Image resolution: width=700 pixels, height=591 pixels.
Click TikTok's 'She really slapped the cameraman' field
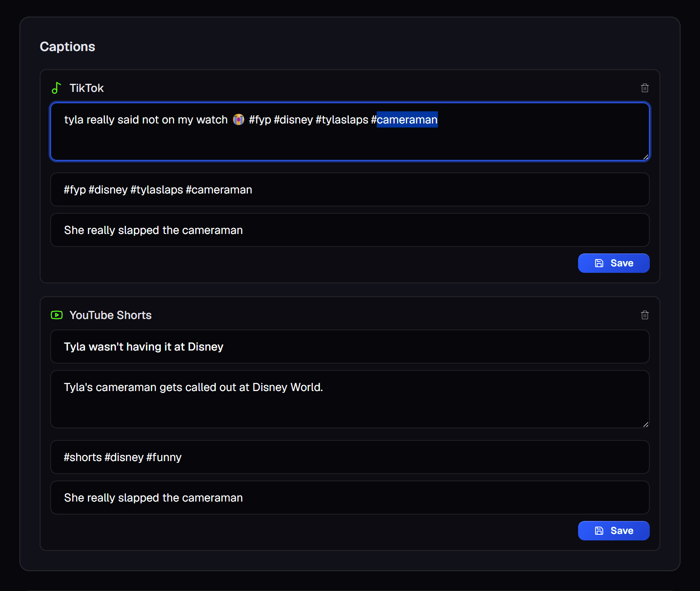pos(350,230)
